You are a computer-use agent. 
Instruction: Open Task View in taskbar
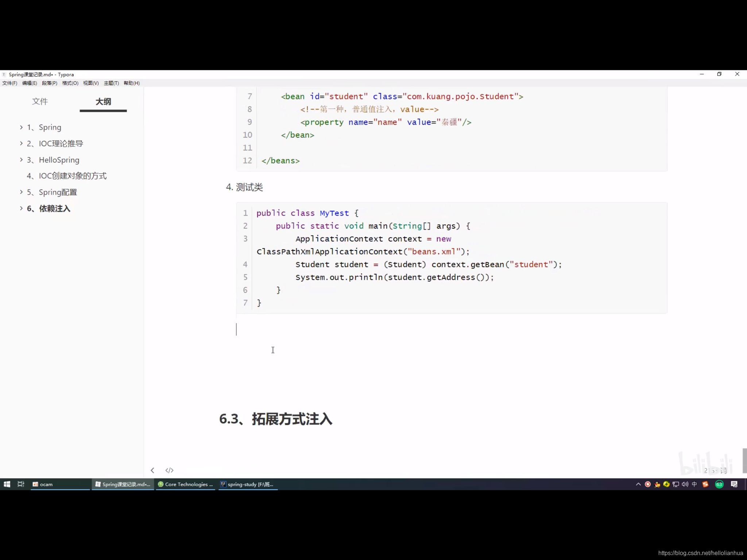pyautogui.click(x=21, y=484)
